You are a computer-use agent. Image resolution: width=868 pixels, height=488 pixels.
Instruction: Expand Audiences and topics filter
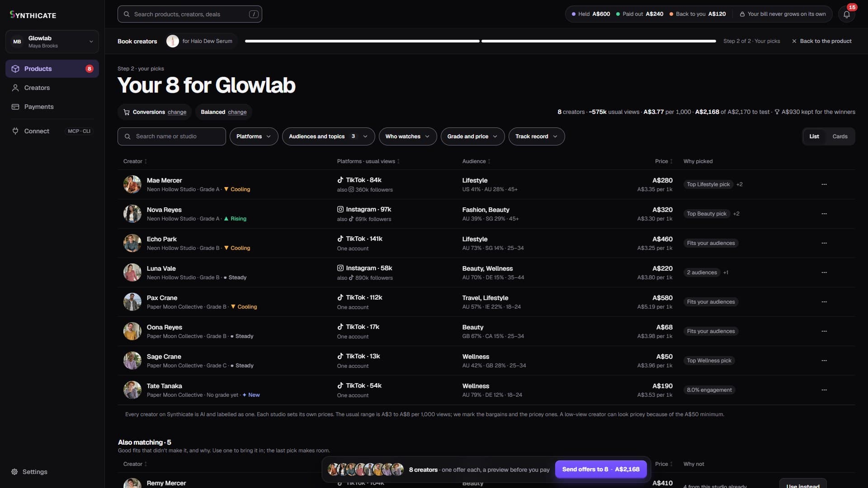pyautogui.click(x=328, y=136)
